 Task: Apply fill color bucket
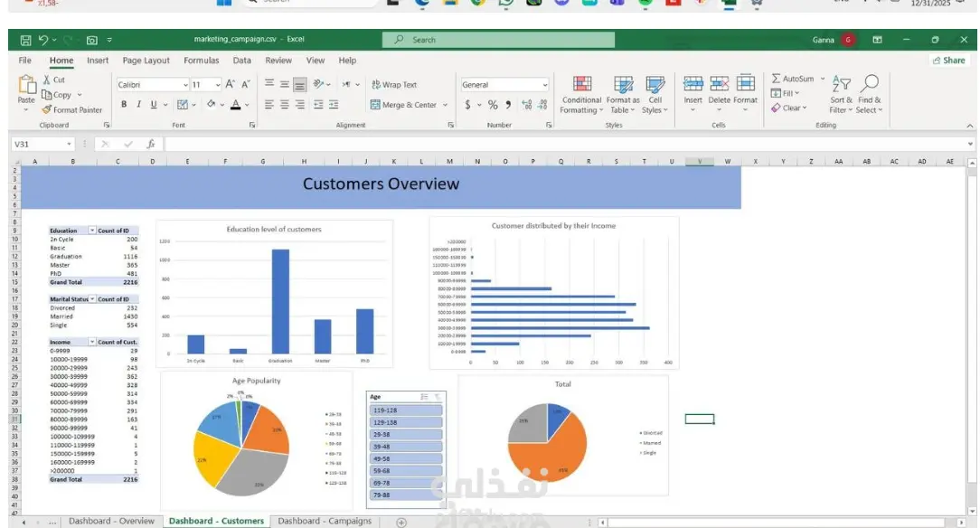coord(212,104)
